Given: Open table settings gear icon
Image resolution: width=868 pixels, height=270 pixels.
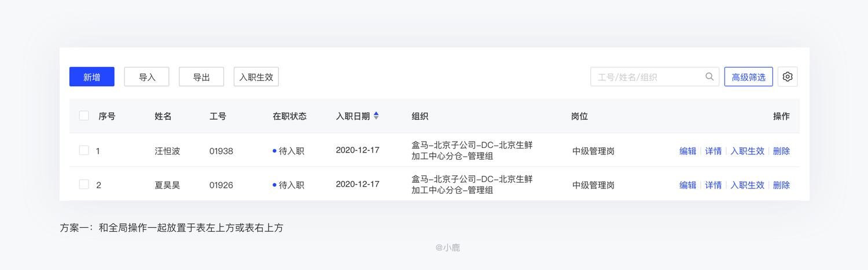Looking at the screenshot, I should (x=788, y=77).
